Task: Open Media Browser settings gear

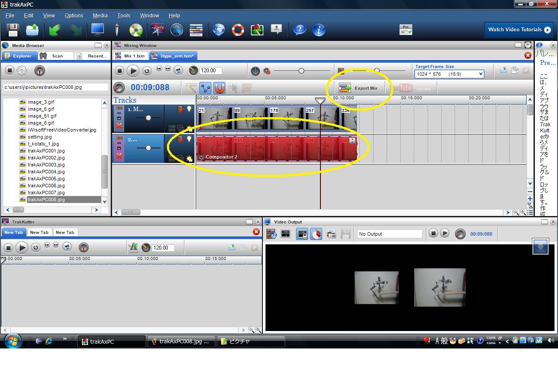Action: tap(22, 71)
